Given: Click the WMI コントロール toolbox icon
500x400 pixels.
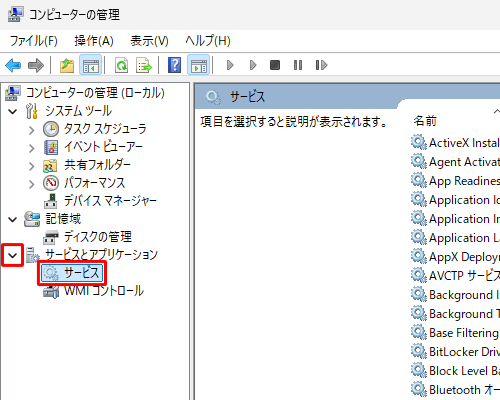Looking at the screenshot, I should (51, 291).
